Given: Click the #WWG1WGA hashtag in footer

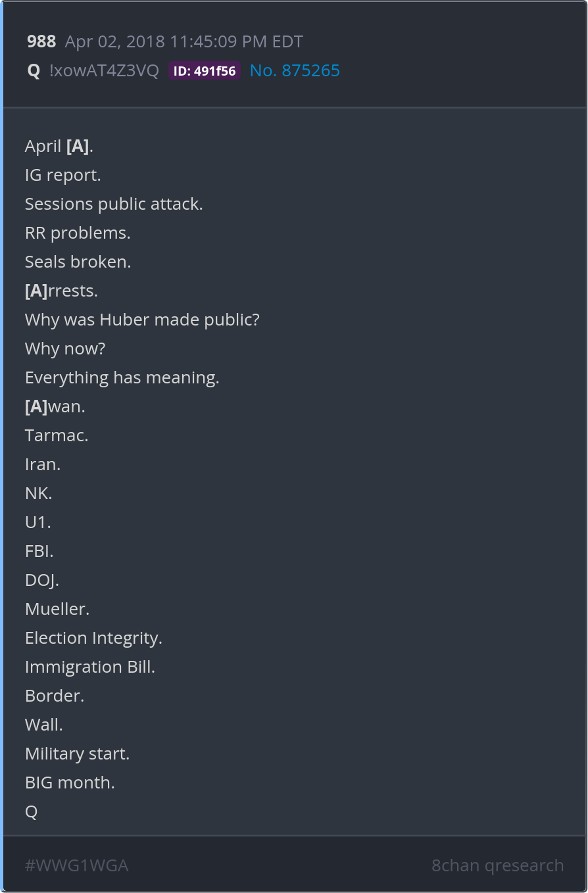Looking at the screenshot, I should pyautogui.click(x=76, y=865).
